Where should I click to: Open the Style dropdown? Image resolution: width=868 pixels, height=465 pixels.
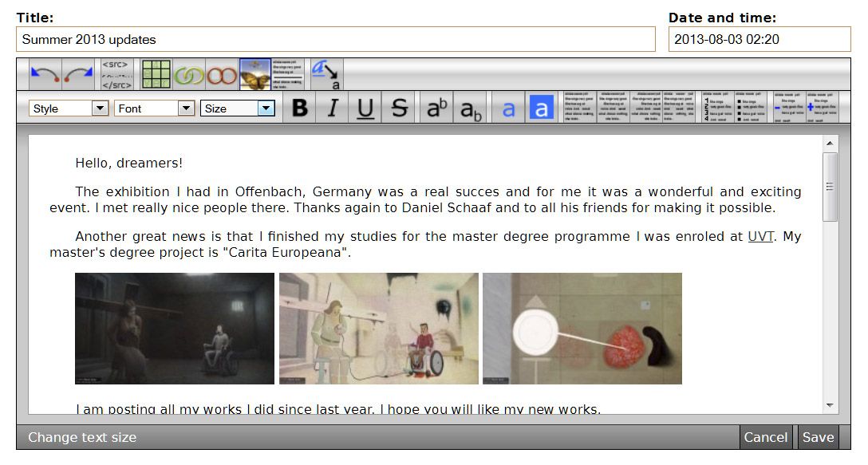pyautogui.click(x=69, y=108)
